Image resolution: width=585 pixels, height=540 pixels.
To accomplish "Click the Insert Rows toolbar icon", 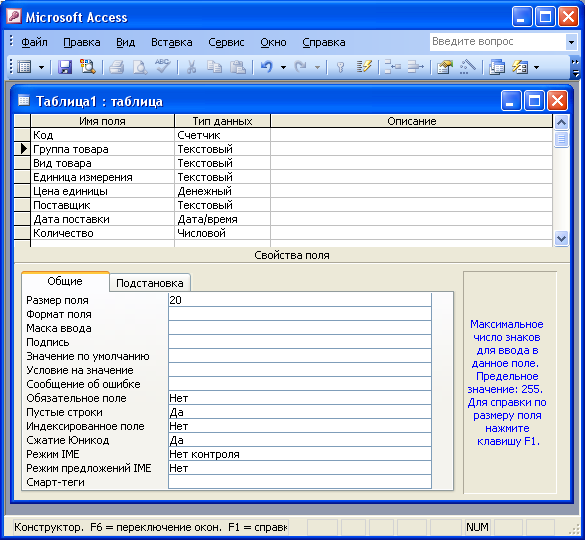I will pos(392,67).
